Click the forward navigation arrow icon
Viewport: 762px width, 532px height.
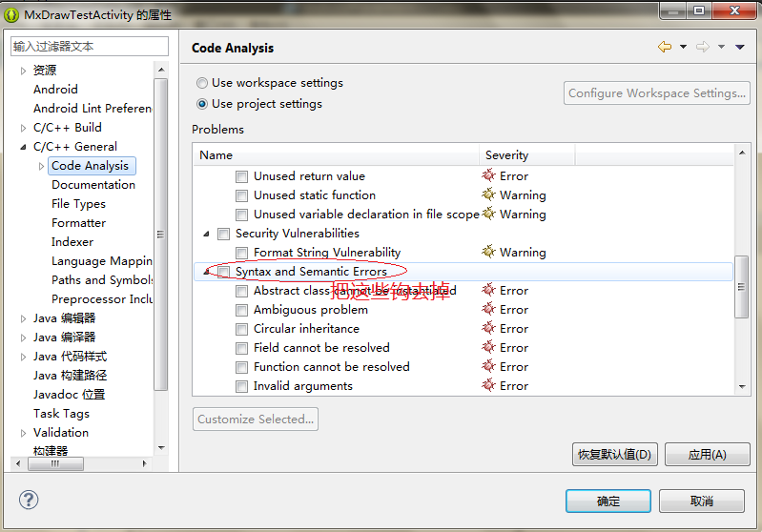tap(703, 48)
